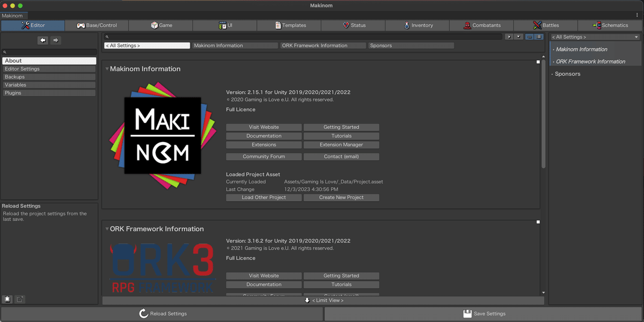Jump to ORK Framework Information in right panel

click(x=590, y=62)
